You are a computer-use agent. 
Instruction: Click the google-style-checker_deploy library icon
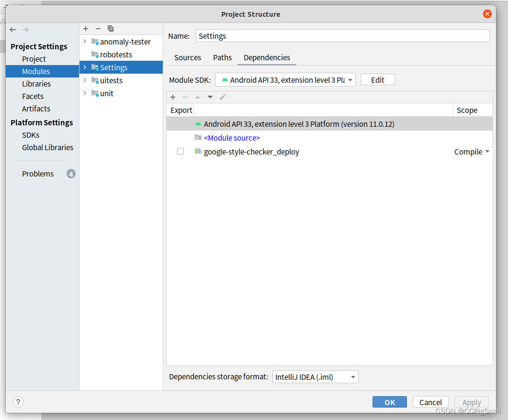coord(198,151)
